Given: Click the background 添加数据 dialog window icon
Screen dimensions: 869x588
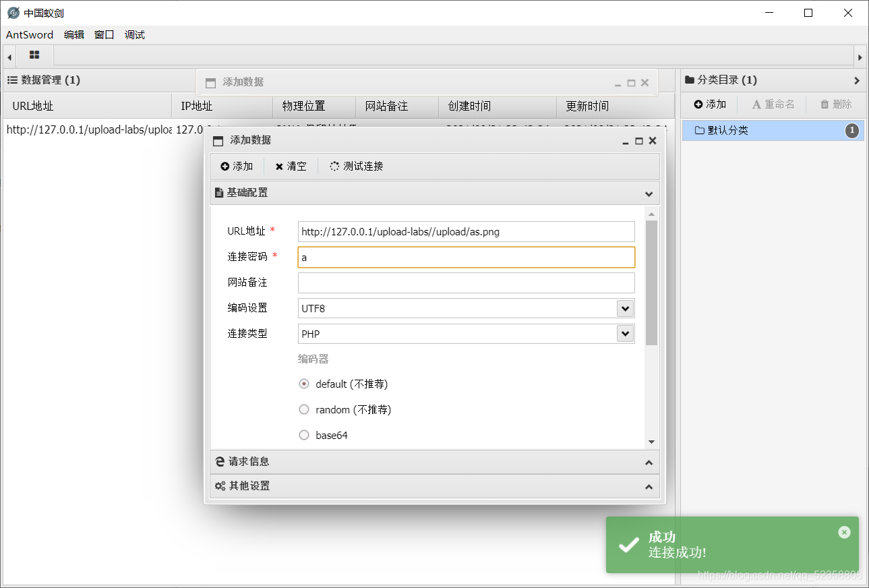Looking at the screenshot, I should (x=210, y=83).
